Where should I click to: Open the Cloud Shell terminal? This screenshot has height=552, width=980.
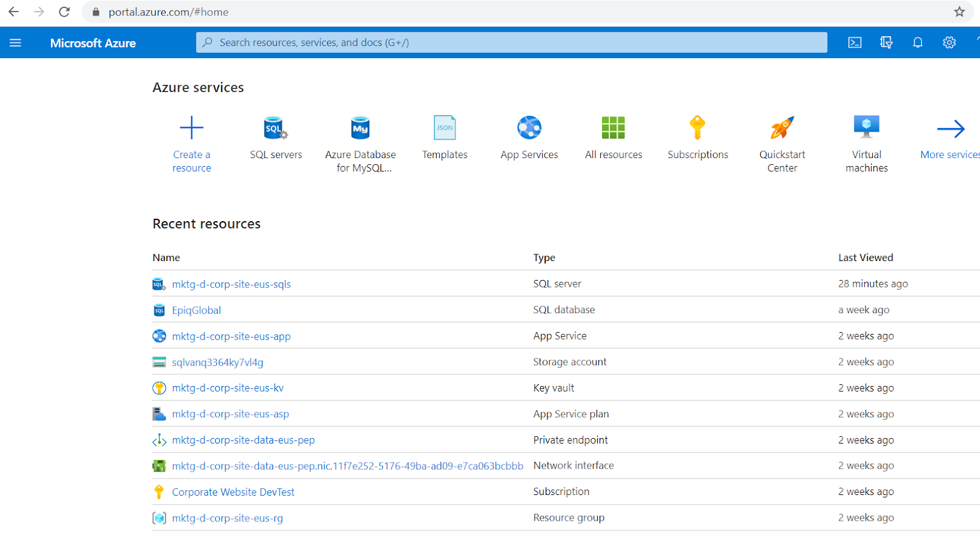pos(854,42)
